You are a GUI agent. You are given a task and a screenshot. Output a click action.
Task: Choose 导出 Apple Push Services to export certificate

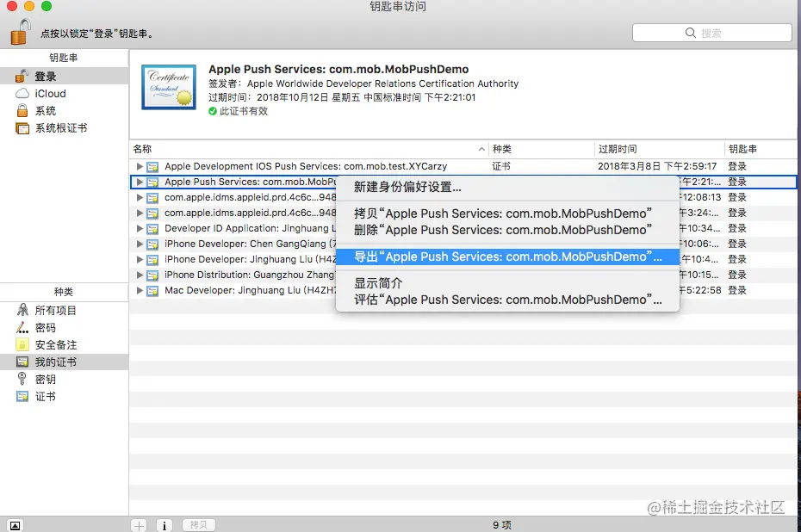[x=508, y=257]
